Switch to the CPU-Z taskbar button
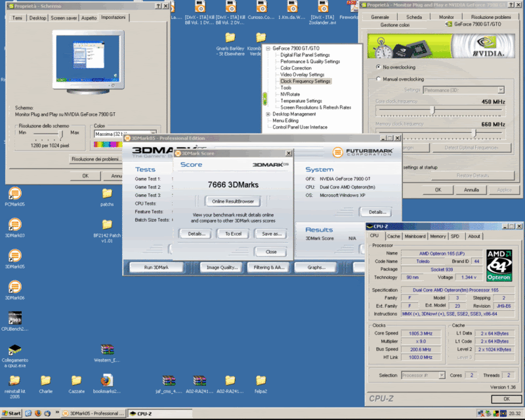This screenshot has width=525, height=420. pyautogui.click(x=159, y=413)
